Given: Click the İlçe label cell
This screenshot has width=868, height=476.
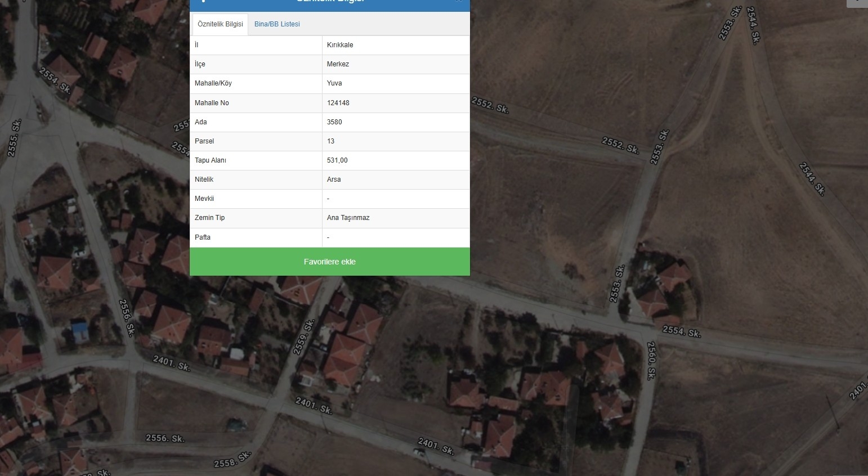Looking at the screenshot, I should coord(256,64).
